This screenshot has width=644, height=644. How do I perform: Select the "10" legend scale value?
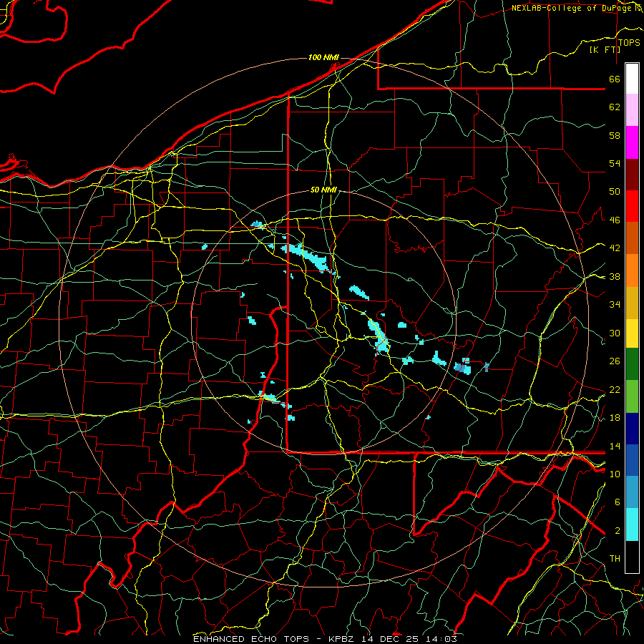click(615, 474)
